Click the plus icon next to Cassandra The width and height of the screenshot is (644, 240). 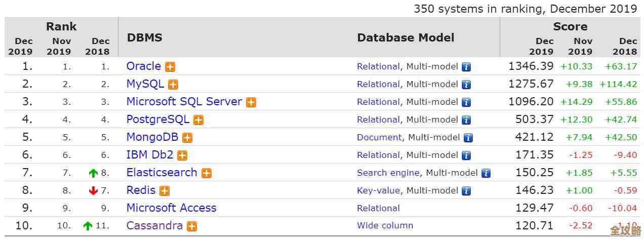click(x=191, y=226)
